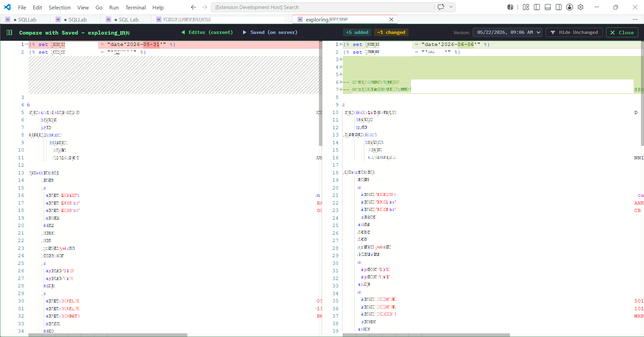This screenshot has width=644, height=337.
Task: Click the SQL file icon on the exploring tab
Action: point(300,19)
